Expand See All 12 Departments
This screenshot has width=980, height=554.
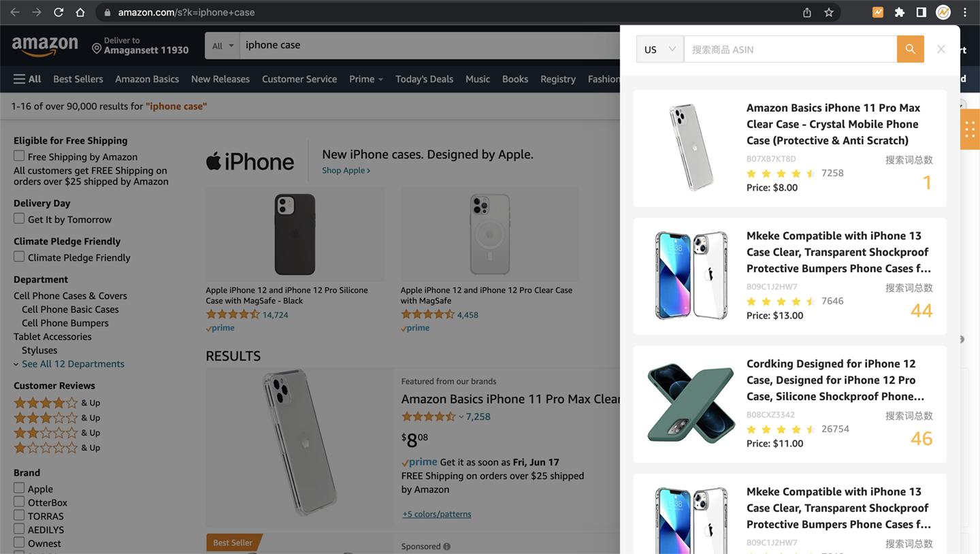pos(73,364)
